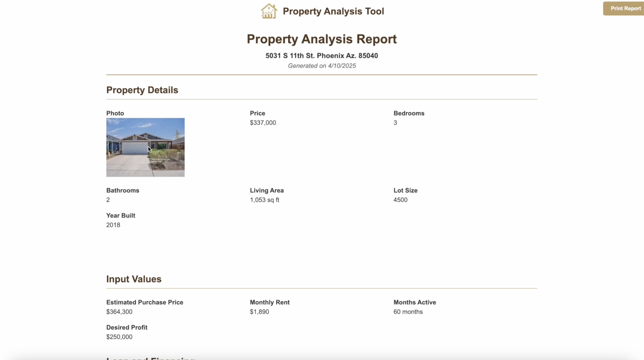Image resolution: width=644 pixels, height=360 pixels.
Task: Click the Print Report button
Action: (x=624, y=9)
